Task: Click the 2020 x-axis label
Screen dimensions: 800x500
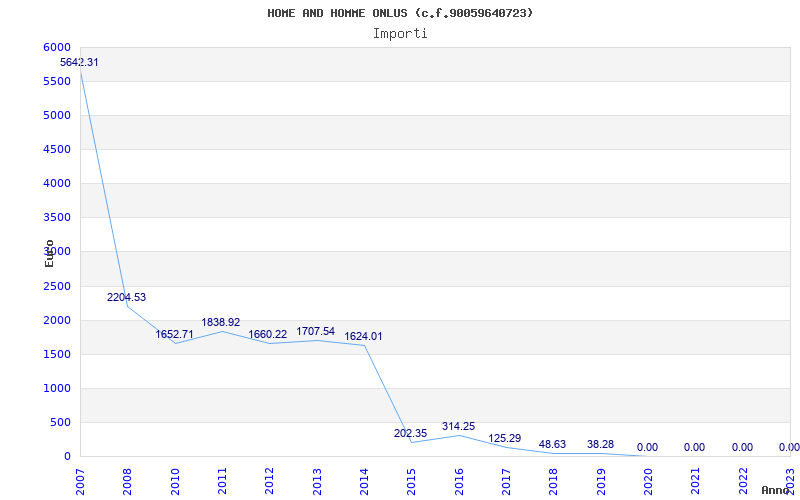Action: pos(648,481)
